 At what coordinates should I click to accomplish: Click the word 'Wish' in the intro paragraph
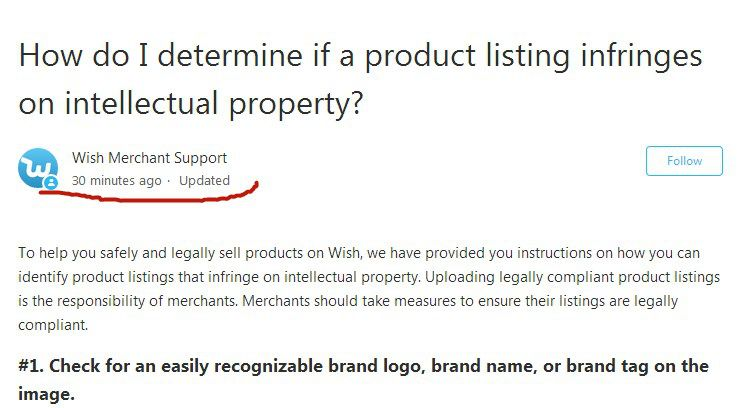pos(345,253)
